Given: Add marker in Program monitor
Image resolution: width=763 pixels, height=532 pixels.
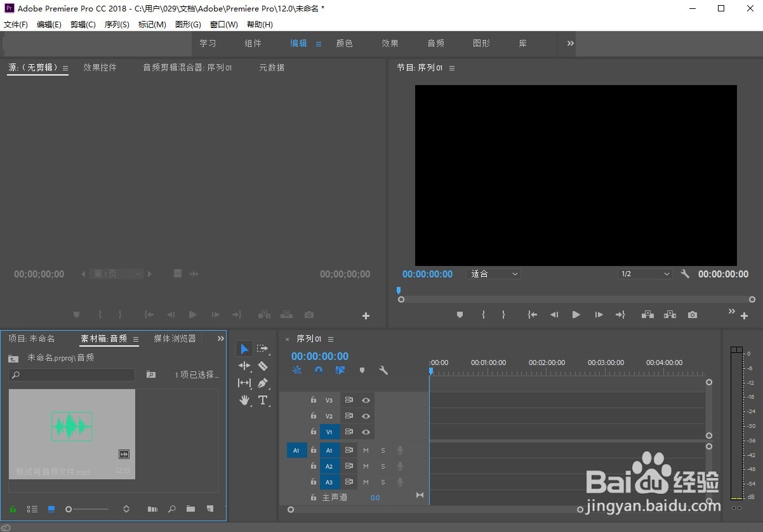Looking at the screenshot, I should coord(460,314).
